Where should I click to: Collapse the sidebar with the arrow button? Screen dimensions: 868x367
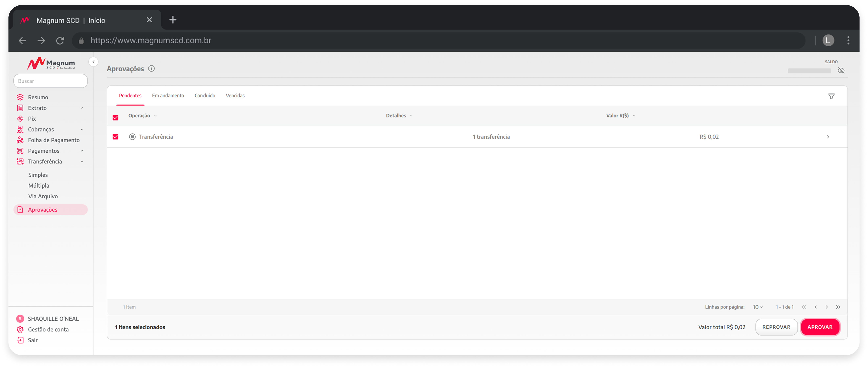click(93, 62)
